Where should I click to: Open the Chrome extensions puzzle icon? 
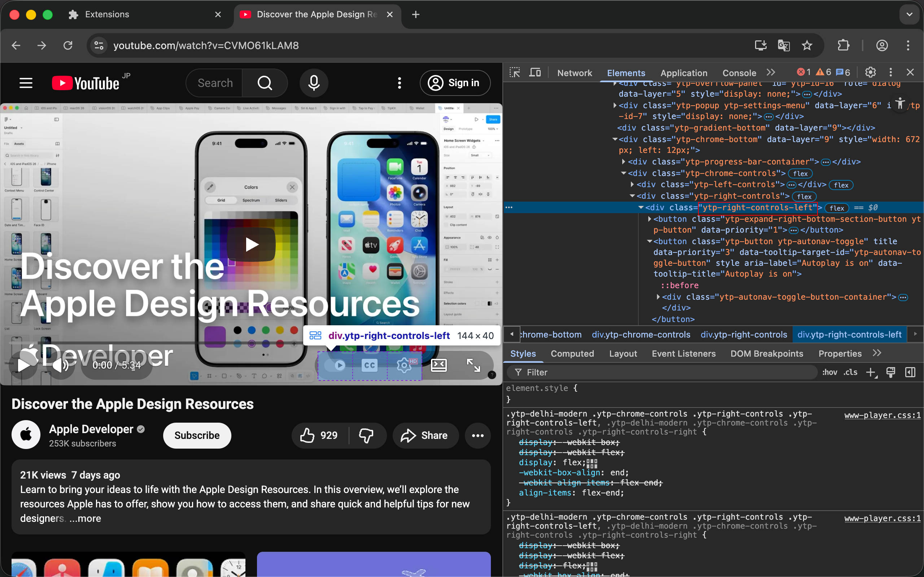click(x=844, y=46)
